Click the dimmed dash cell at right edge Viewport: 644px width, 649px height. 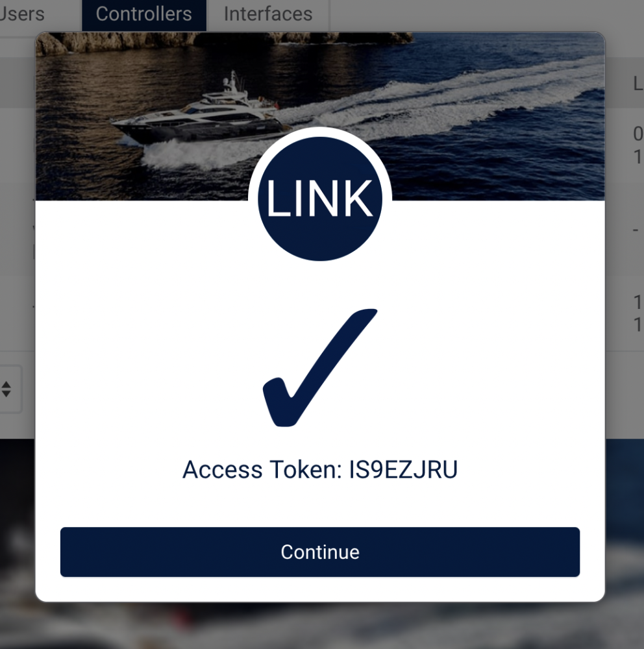coord(636,230)
